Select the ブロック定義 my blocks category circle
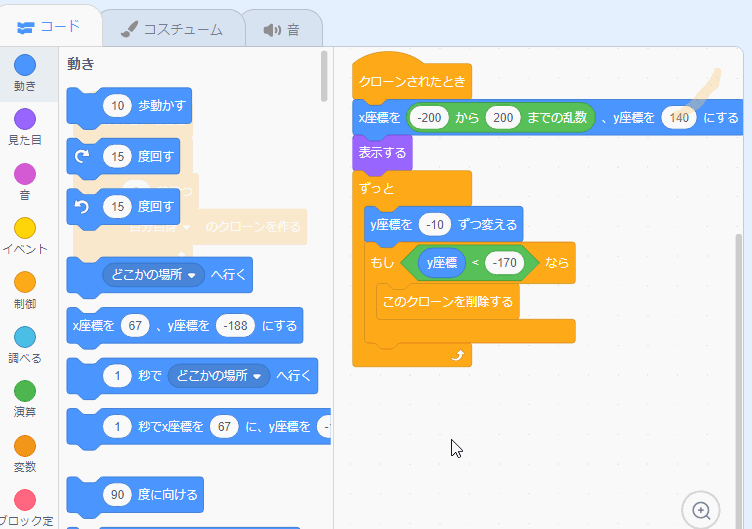The image size is (752, 529). [x=25, y=500]
